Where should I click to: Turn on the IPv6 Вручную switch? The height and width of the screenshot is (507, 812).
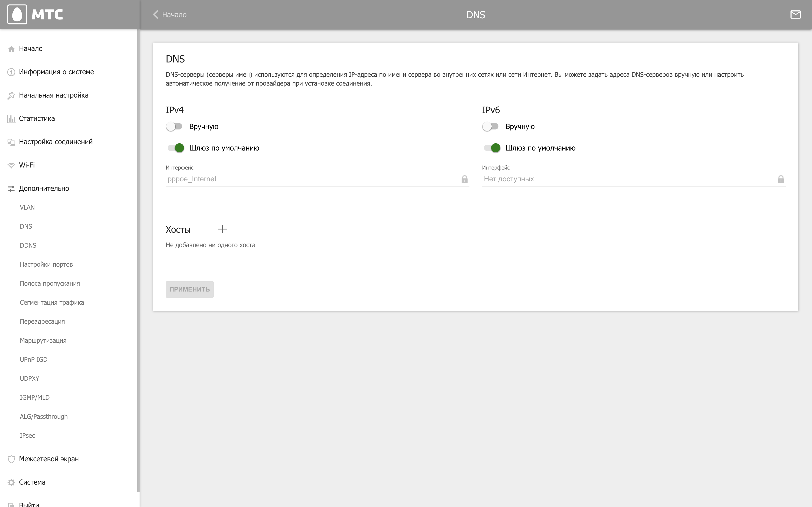490,127
